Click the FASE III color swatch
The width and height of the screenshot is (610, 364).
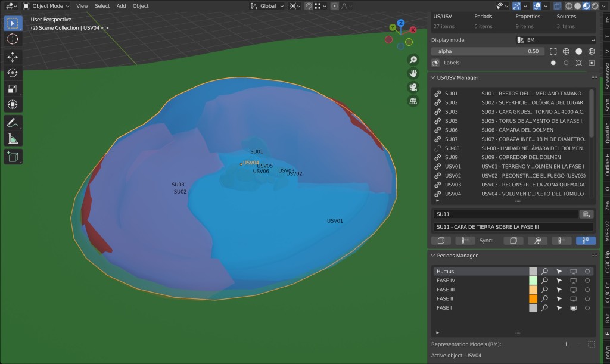(533, 290)
